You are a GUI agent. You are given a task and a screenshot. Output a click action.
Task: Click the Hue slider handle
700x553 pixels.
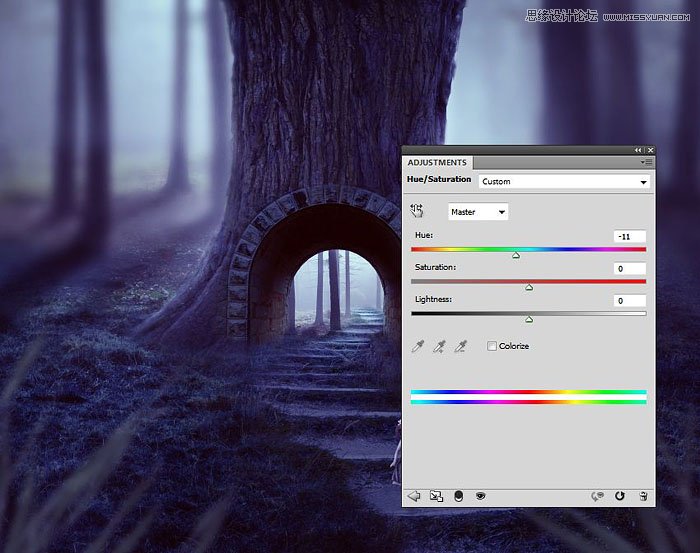[x=516, y=255]
